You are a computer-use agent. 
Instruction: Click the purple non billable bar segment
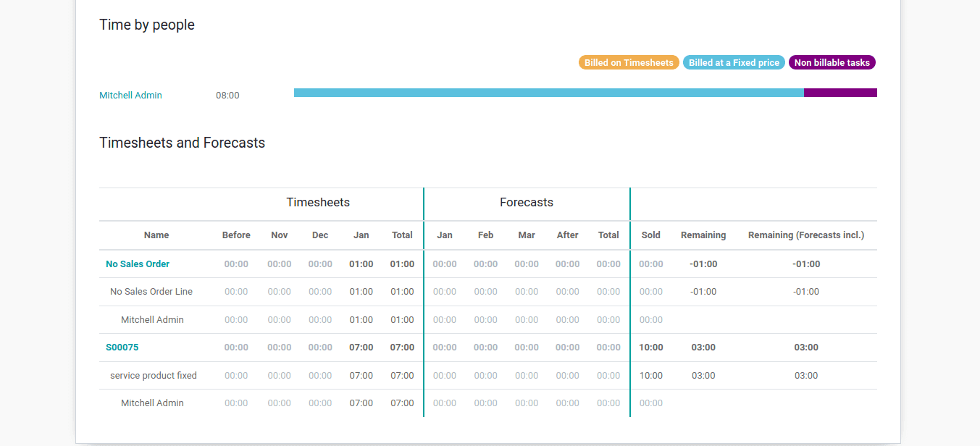point(840,93)
